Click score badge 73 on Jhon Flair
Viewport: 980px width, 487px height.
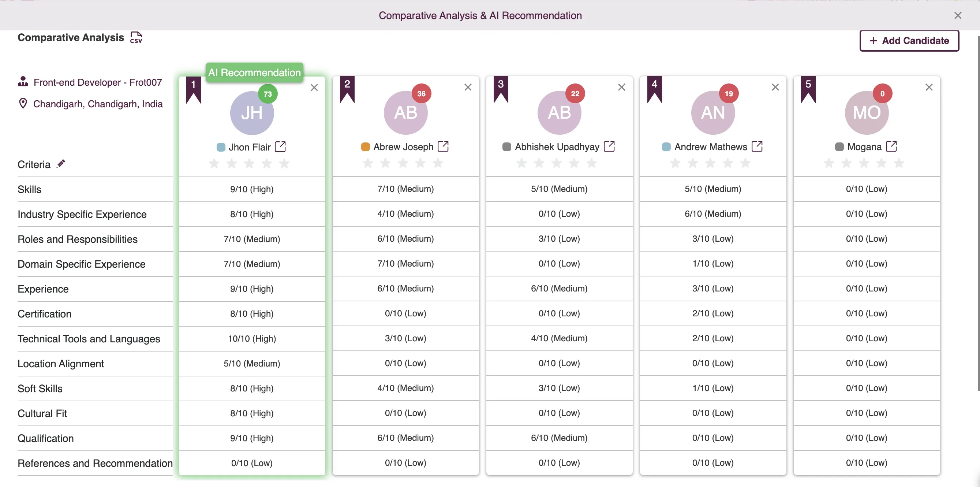tap(268, 94)
